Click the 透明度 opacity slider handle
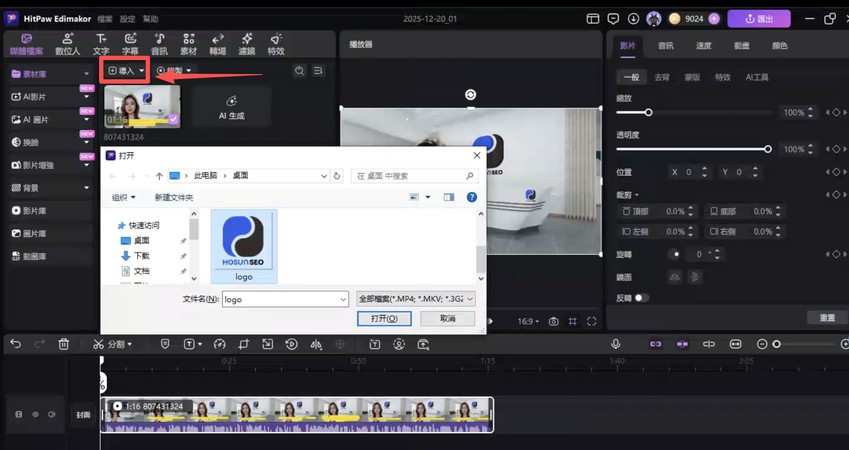The width and height of the screenshot is (849, 450). click(x=767, y=149)
